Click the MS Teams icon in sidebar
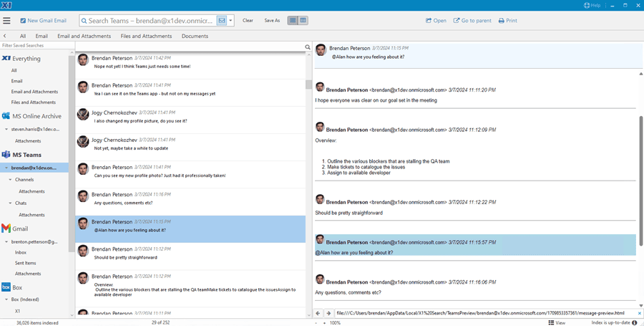 pos(6,155)
